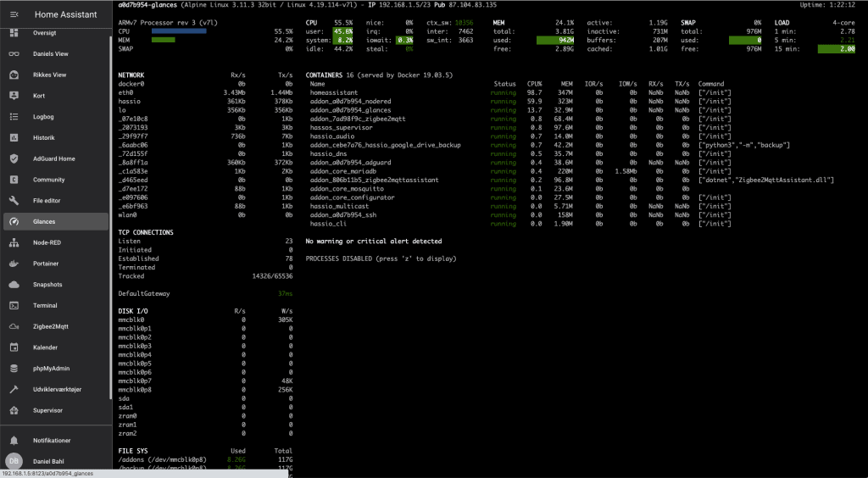Viewport: 868px width, 478px height.
Task: Click the Oversigt dashboard icon
Action: pyautogui.click(x=14, y=33)
